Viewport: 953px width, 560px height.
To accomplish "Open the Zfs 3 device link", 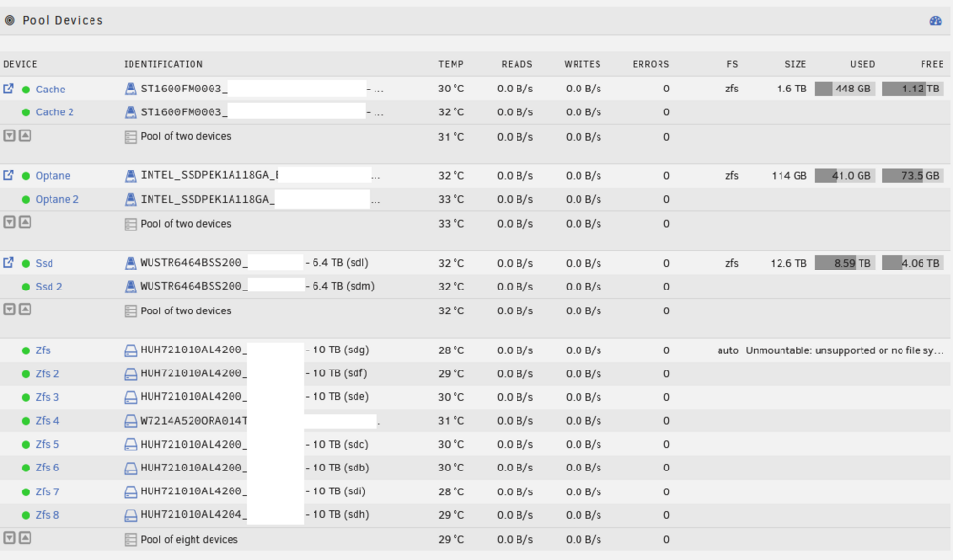I will pos(48,397).
